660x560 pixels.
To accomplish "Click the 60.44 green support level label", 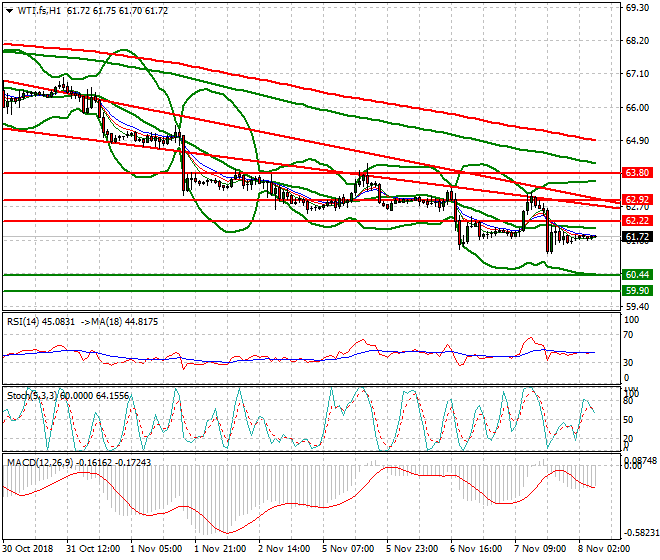I will (637, 275).
